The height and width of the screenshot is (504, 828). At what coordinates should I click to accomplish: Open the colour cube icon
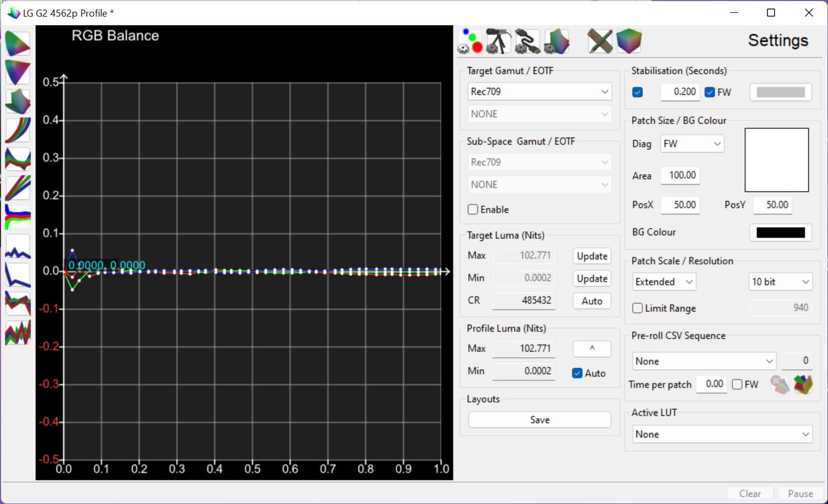click(x=629, y=41)
